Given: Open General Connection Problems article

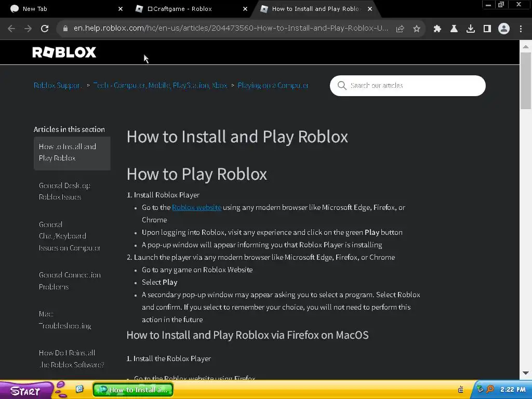Looking at the screenshot, I should click(70, 281).
